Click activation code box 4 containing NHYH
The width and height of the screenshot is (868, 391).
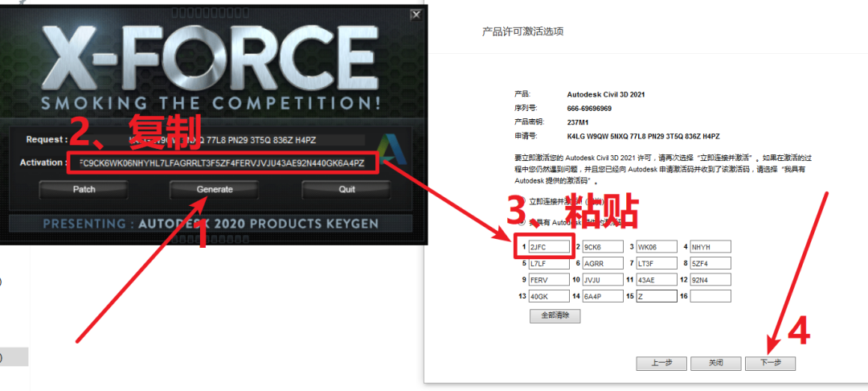point(710,247)
